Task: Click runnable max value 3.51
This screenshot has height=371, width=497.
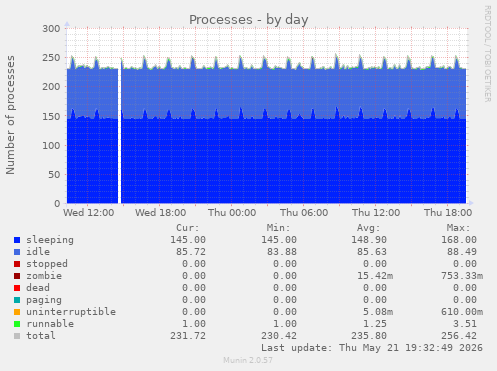Action: (465, 324)
